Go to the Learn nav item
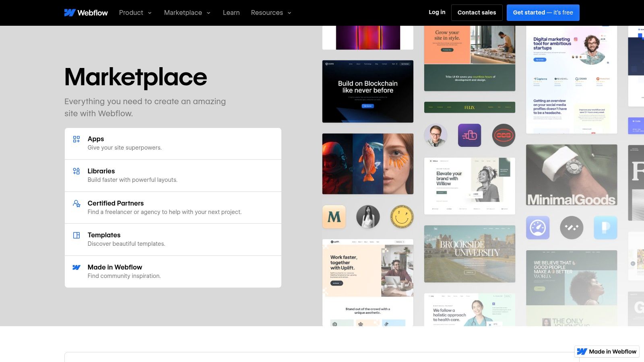 pos(231,12)
